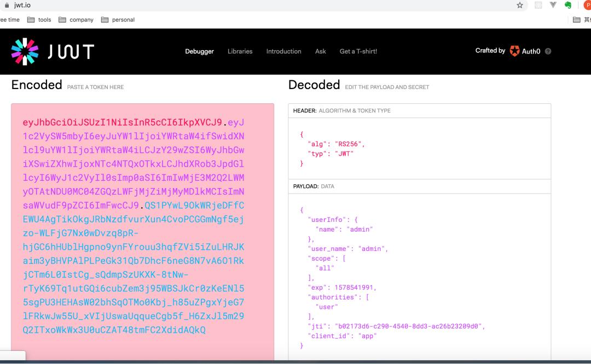Click the Ask link
Viewport: 591px width, 364px height.
pos(321,51)
